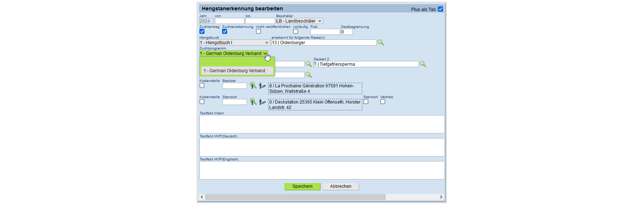This screenshot has width=644, height=206.
Task: Search person for Standort
Action: [253, 101]
